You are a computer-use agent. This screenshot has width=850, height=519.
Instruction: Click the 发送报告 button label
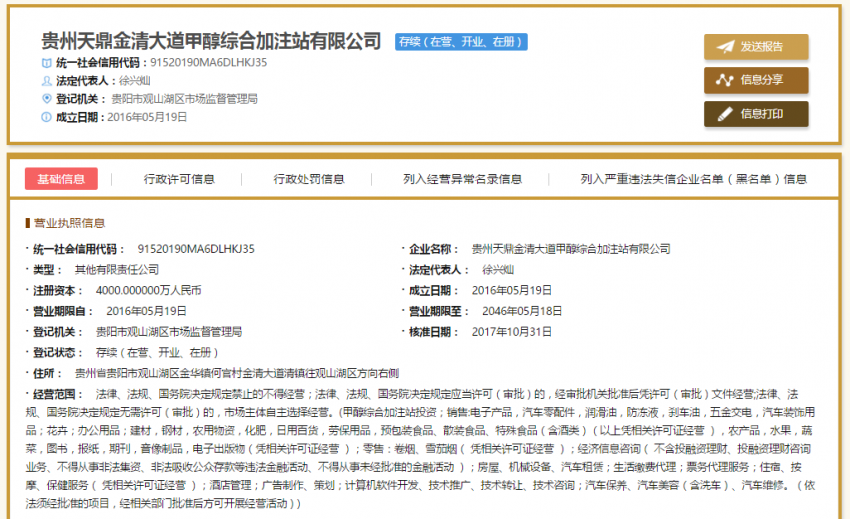pyautogui.click(x=762, y=47)
